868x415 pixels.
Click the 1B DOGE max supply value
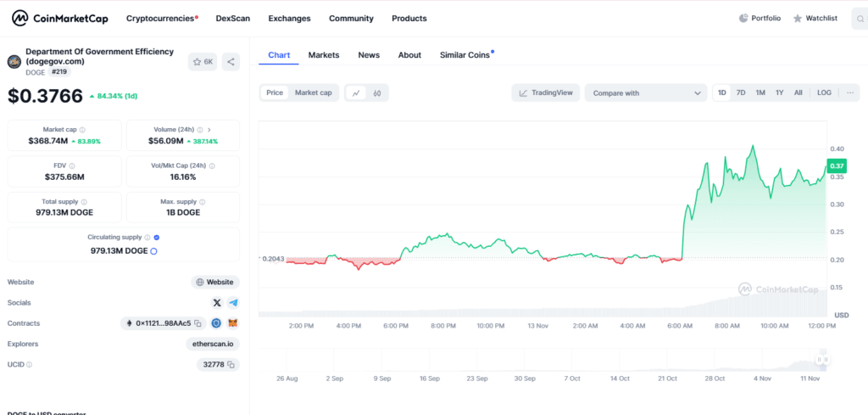coord(183,212)
